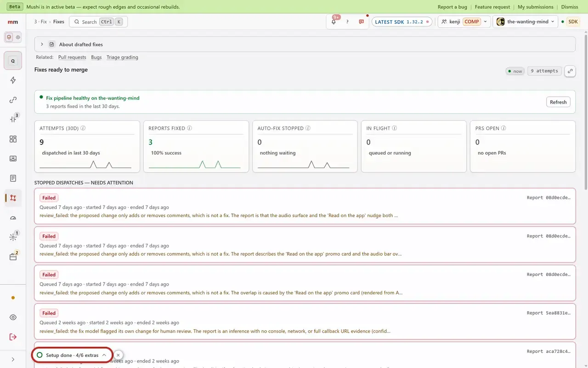Show the info tooltip for PRs Open
Image resolution: width=588 pixels, height=368 pixels.
click(x=503, y=128)
